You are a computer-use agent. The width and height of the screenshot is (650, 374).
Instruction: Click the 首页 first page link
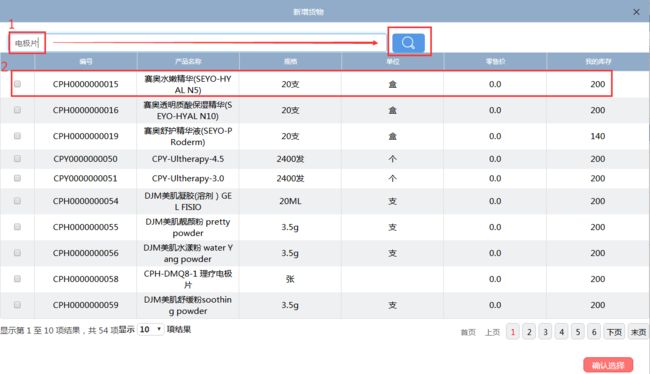pyautogui.click(x=468, y=332)
